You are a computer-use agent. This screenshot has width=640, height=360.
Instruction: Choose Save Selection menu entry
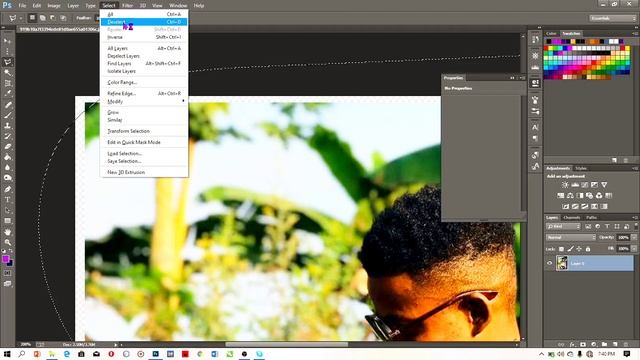[x=144, y=161]
